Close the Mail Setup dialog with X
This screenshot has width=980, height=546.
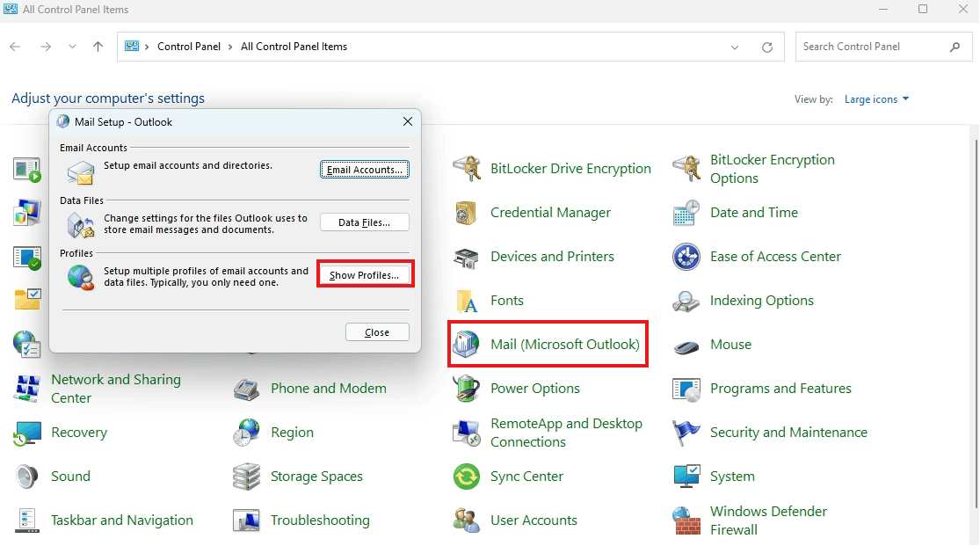[408, 122]
